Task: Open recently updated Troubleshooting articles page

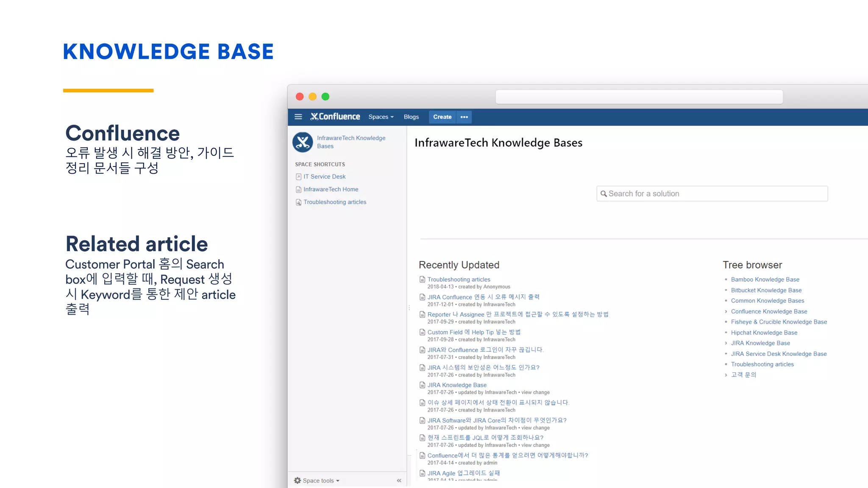Action: (x=459, y=280)
